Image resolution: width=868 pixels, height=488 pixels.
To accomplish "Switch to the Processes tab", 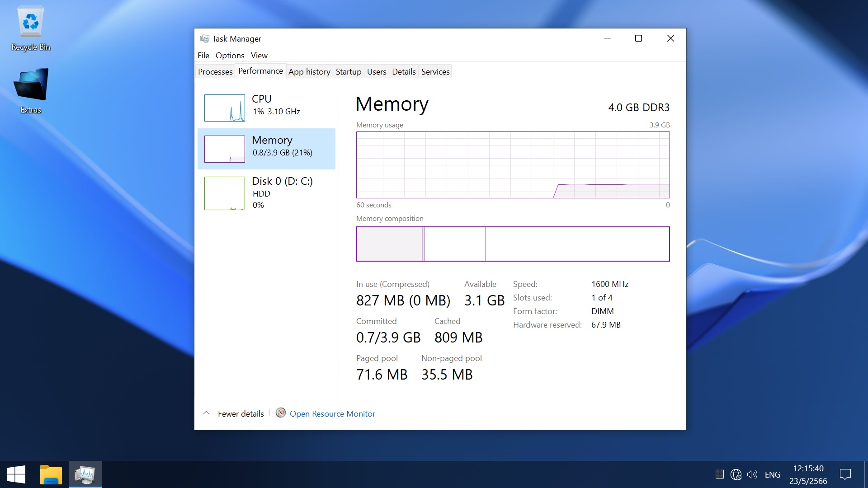I will [215, 72].
